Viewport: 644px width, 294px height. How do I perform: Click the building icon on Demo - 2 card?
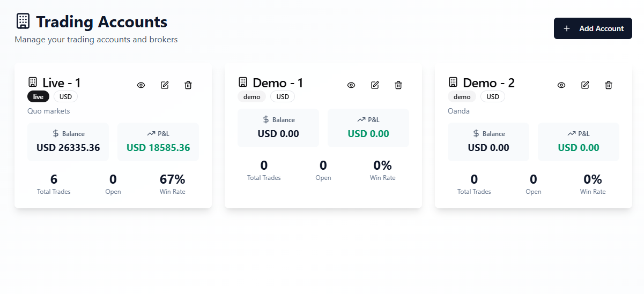point(453,82)
